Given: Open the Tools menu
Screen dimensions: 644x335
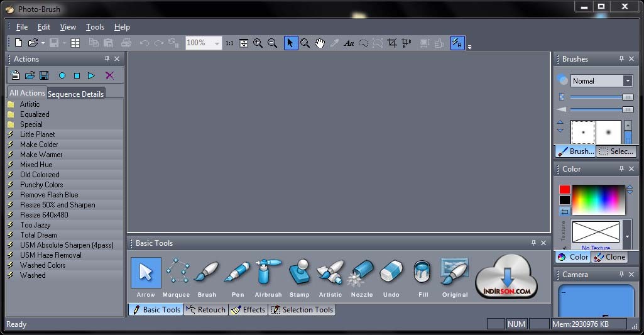Looking at the screenshot, I should [95, 27].
